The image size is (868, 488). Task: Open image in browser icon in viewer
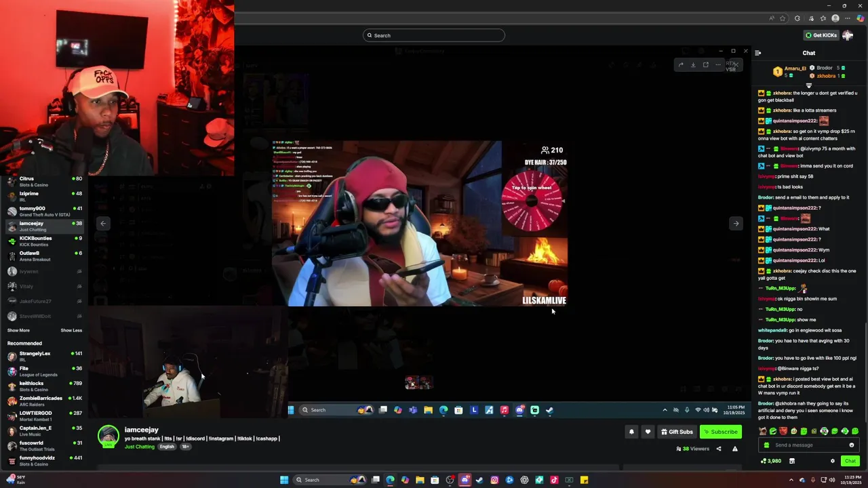pyautogui.click(x=705, y=65)
